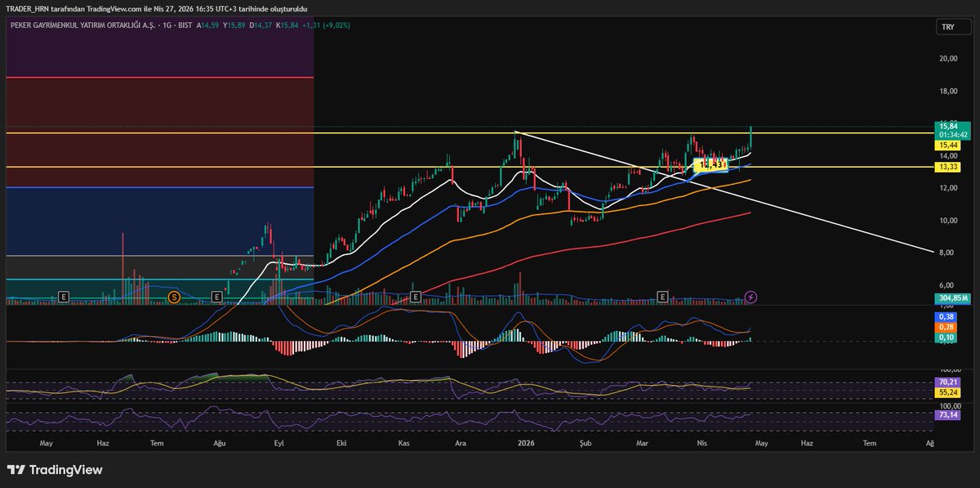The image size is (980, 488).
Task: Click the 10,00 price axis label
Action: [948, 221]
